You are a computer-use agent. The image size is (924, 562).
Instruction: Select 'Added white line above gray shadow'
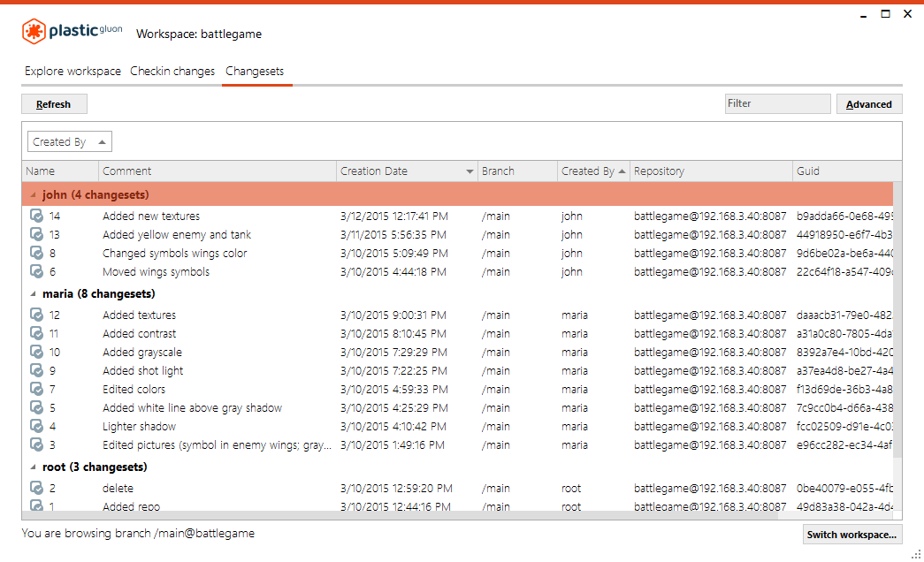(192, 407)
